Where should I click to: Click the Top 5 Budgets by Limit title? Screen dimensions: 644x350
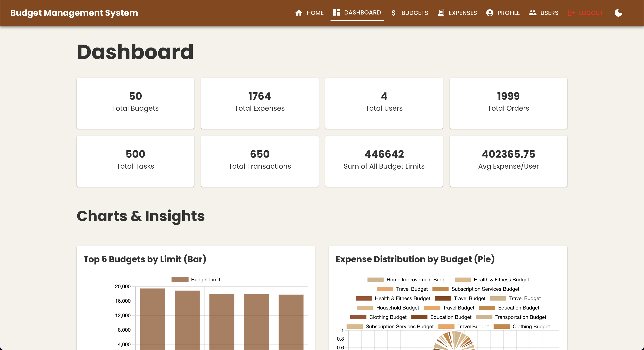point(145,259)
